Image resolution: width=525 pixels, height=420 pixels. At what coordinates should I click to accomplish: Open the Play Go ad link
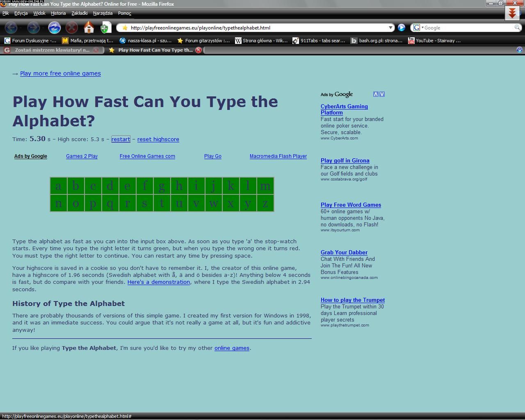[x=212, y=156]
